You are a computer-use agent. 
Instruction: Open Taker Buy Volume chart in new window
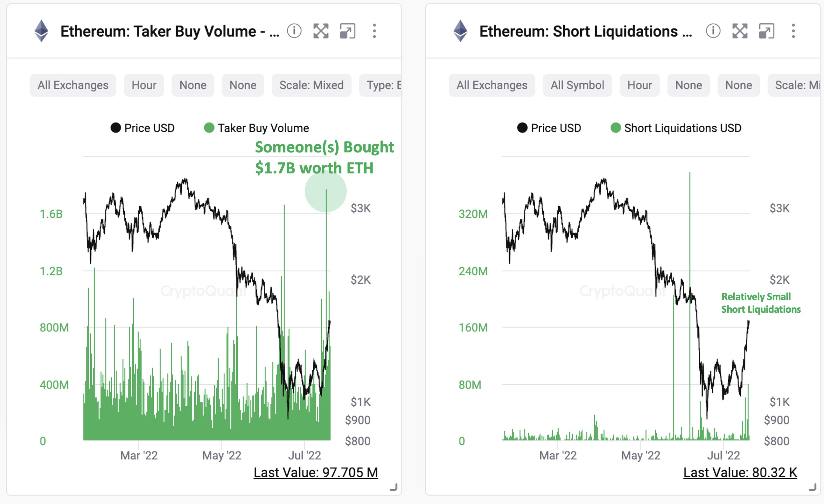(x=347, y=31)
